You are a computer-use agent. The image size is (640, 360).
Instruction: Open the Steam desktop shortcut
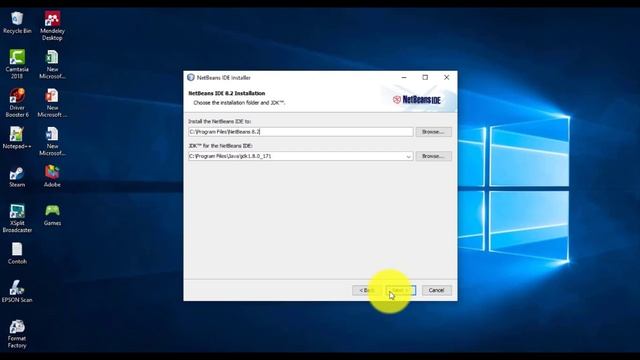pyautogui.click(x=17, y=176)
